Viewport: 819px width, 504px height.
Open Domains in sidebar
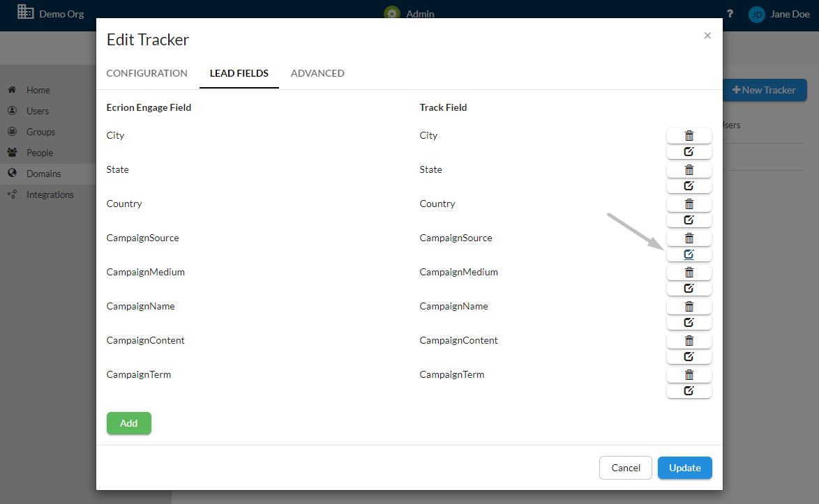tap(44, 174)
